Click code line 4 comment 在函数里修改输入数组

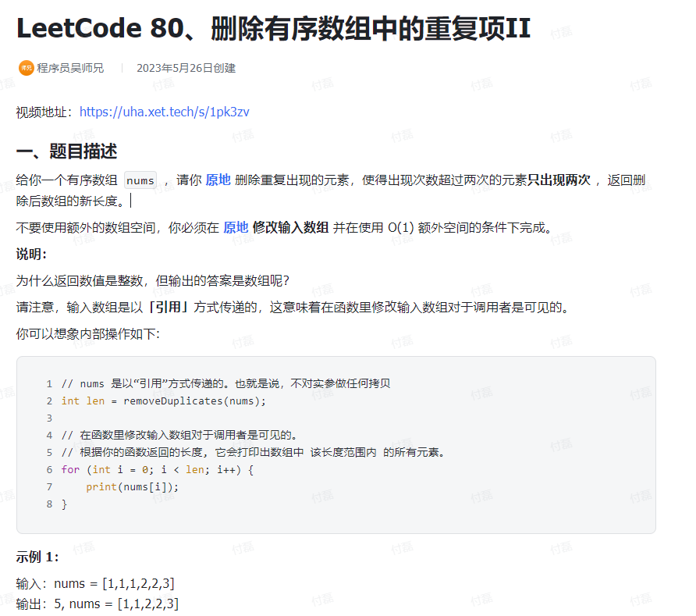coord(179,435)
